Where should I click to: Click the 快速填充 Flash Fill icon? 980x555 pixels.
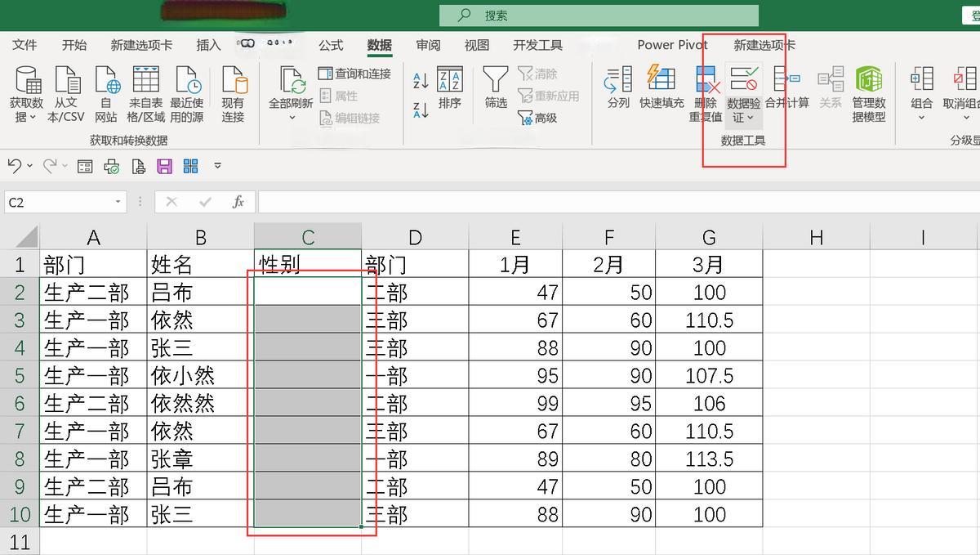point(661,80)
